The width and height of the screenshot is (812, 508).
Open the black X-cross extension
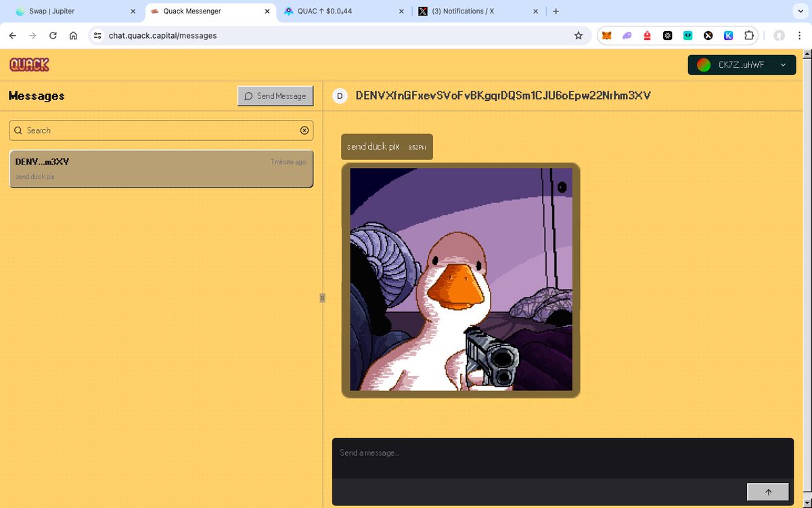tap(708, 35)
